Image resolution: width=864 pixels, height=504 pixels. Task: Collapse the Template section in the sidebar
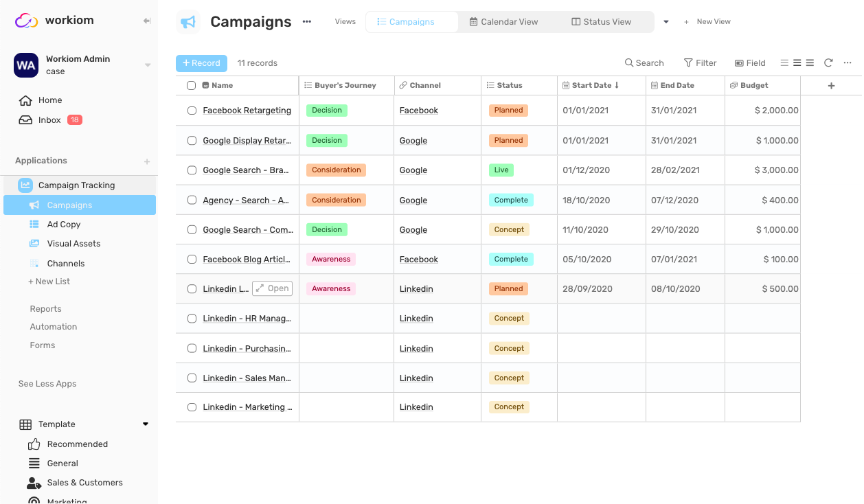(x=145, y=424)
